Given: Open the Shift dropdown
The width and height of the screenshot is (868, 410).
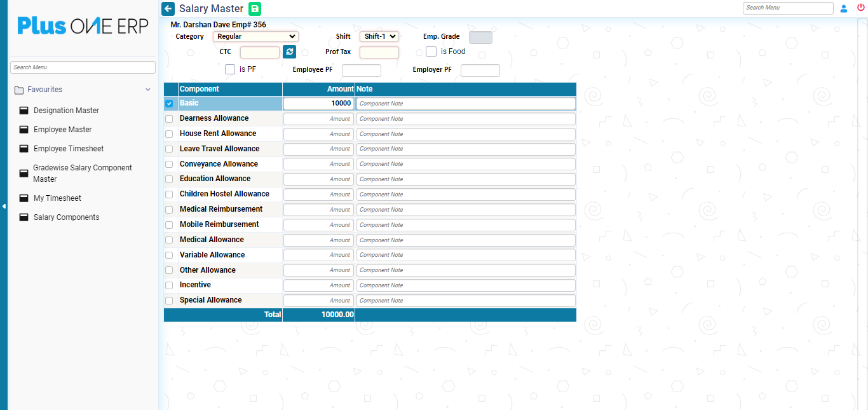Looking at the screenshot, I should pos(379,37).
